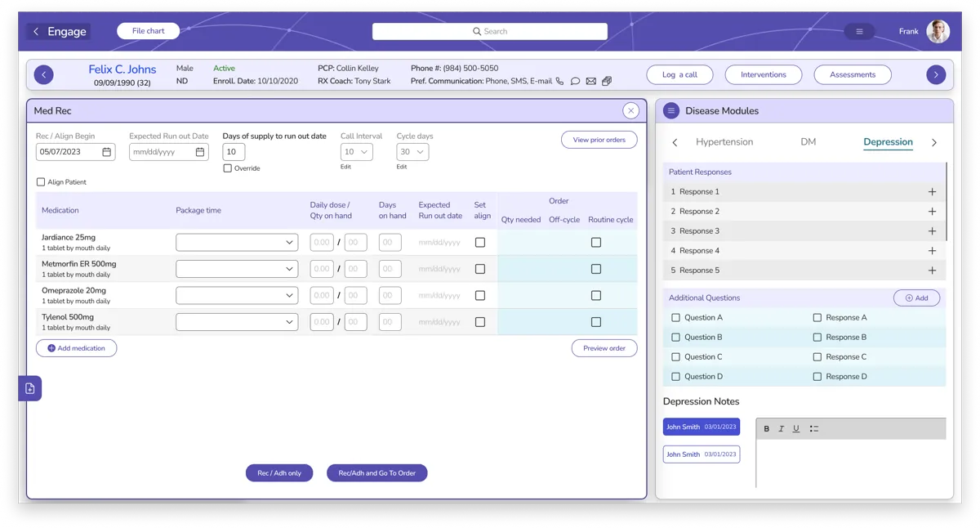Click the Preview order button

click(604, 348)
